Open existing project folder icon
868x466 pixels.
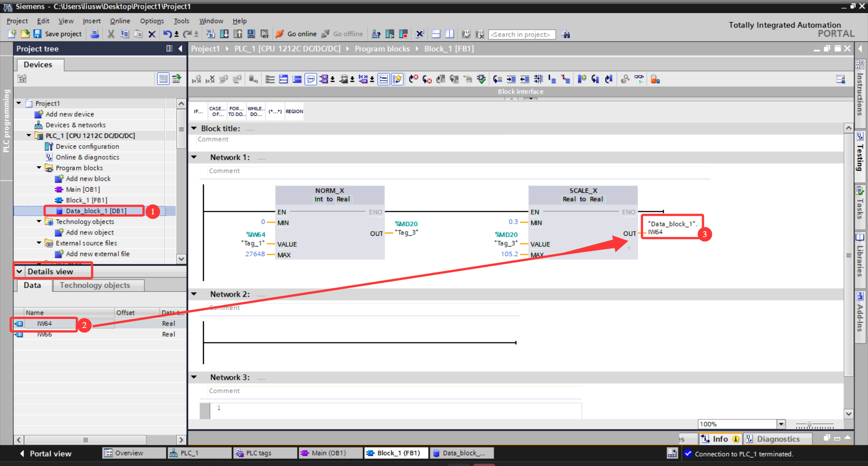pos(25,34)
